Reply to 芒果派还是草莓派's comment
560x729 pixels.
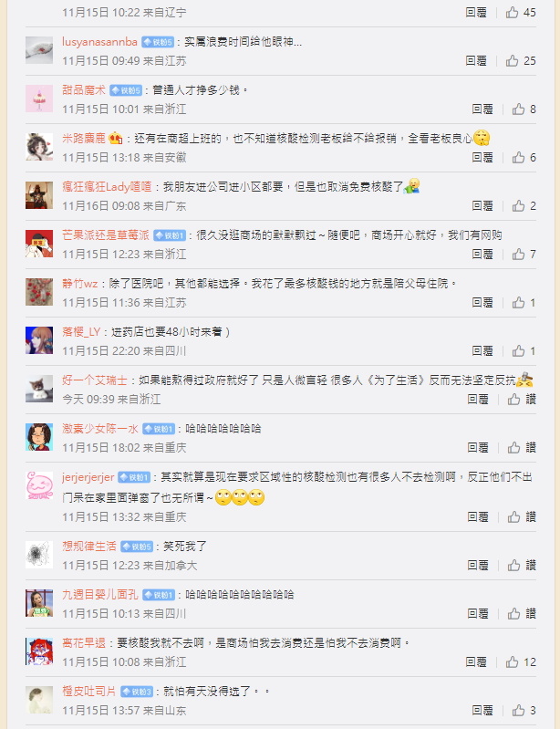point(482,255)
